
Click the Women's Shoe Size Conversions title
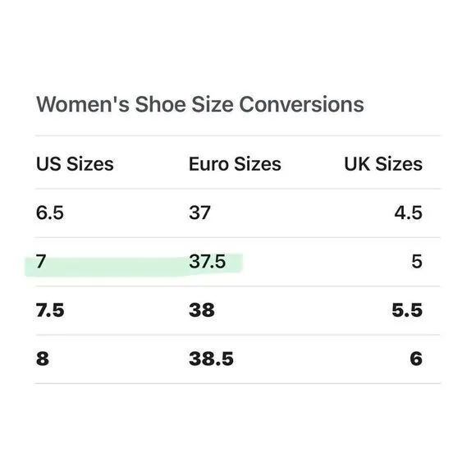coord(200,104)
